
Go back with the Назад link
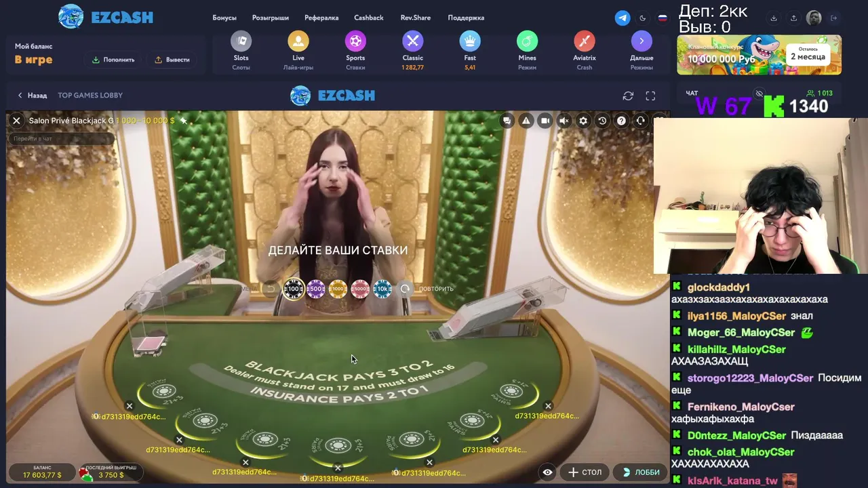32,96
